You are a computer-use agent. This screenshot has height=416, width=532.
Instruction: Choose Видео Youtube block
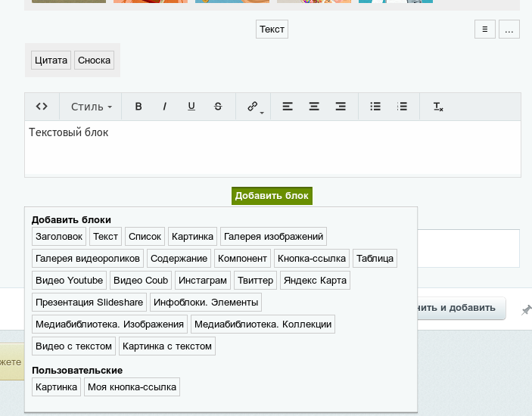(69, 281)
